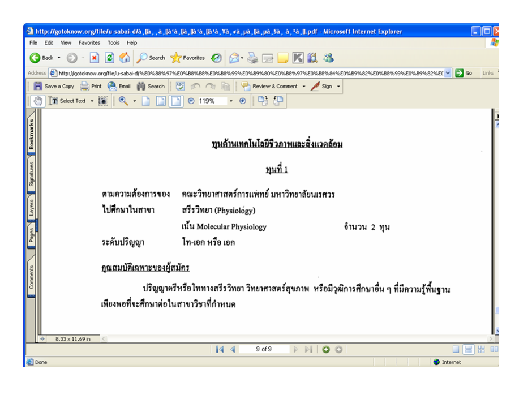Save a Copy of the PDF
Viewport: 532px width, 399px height.
(54, 86)
